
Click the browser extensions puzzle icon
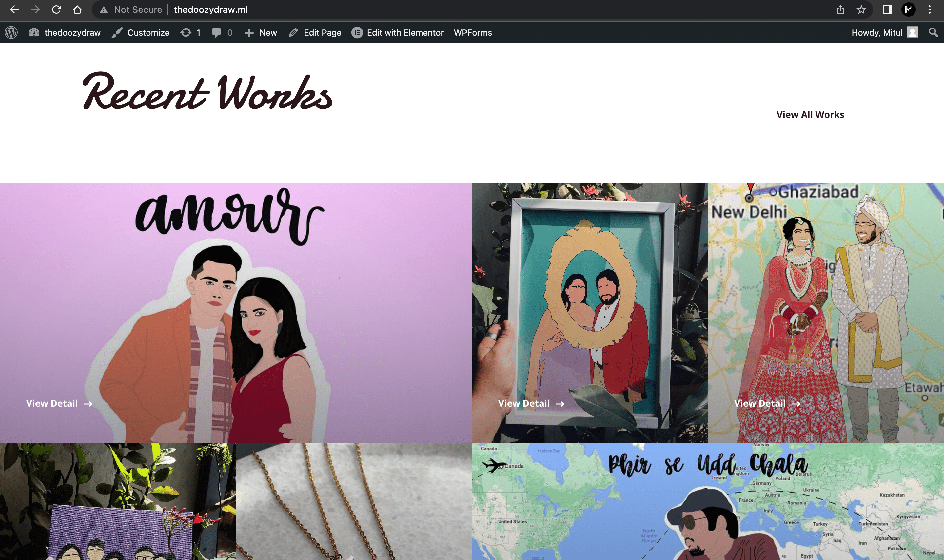887,9
